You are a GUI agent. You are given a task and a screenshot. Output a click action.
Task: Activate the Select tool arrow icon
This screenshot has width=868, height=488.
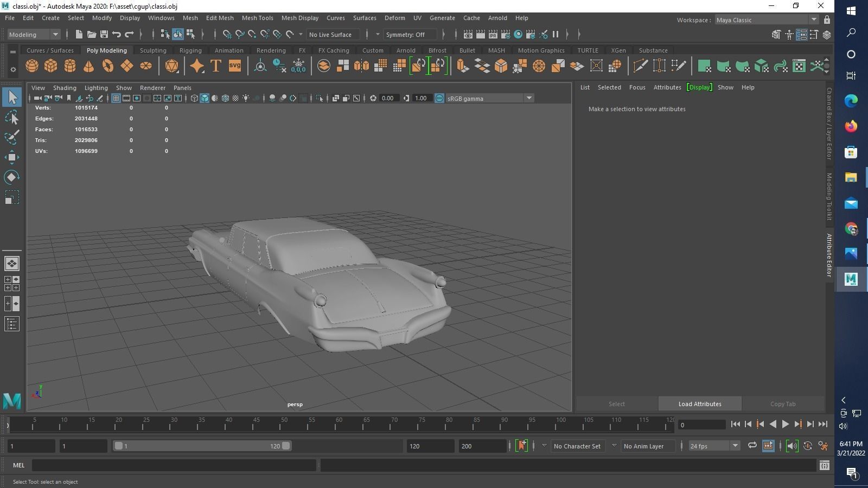click(x=12, y=97)
